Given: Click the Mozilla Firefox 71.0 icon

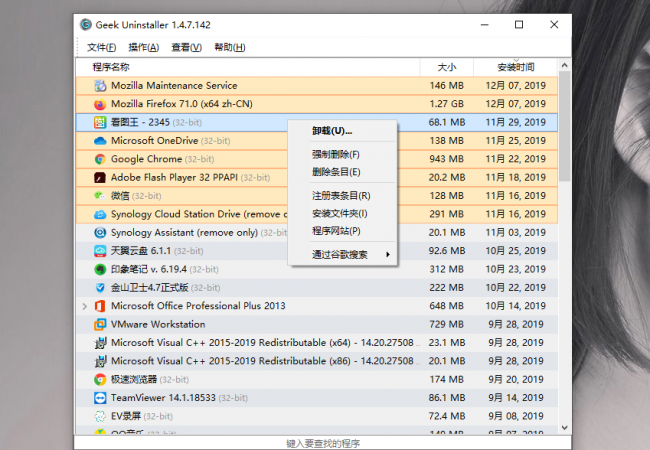Looking at the screenshot, I should click(100, 104).
